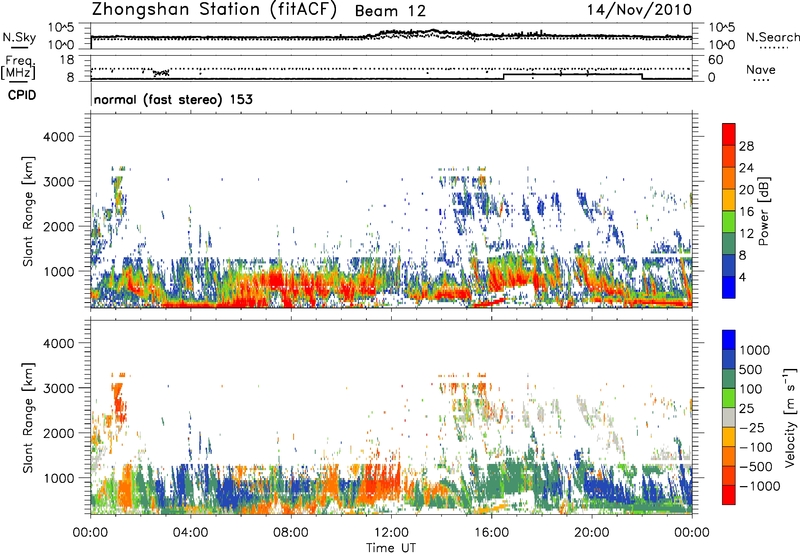The width and height of the screenshot is (800, 554).
Task: Click the 10^5 label left of noise panel
Action: pos(61,28)
